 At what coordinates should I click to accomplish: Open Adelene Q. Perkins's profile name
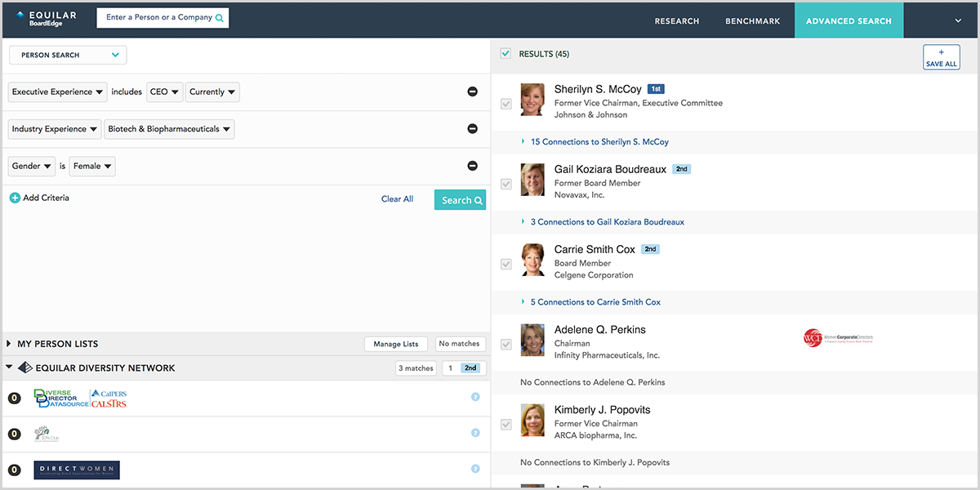pos(599,330)
